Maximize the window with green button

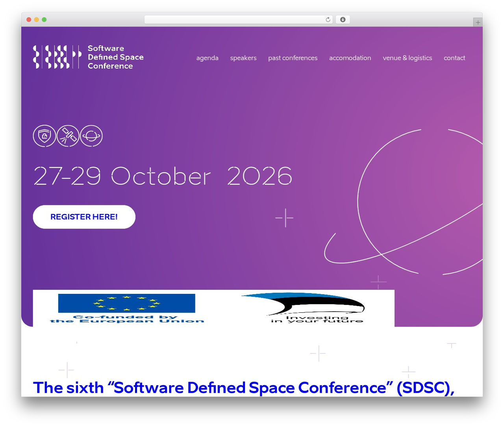pos(44,20)
